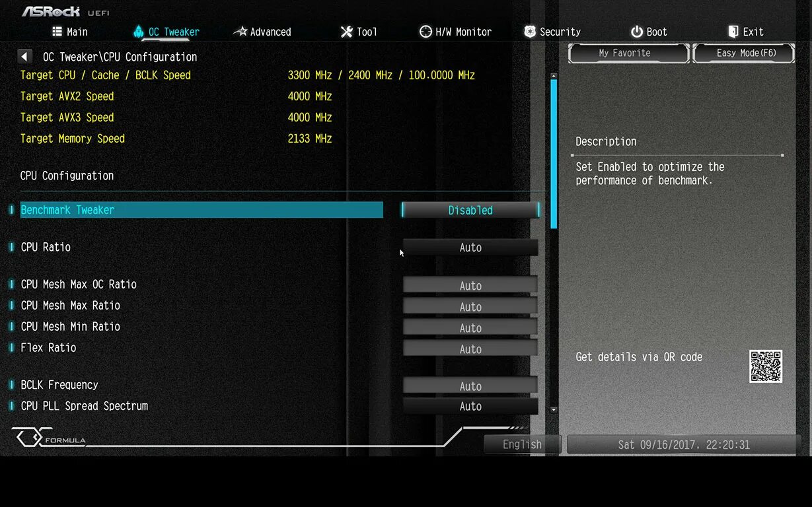Click the 2133 MHz memory speed value
The width and height of the screenshot is (812, 507).
pos(310,139)
